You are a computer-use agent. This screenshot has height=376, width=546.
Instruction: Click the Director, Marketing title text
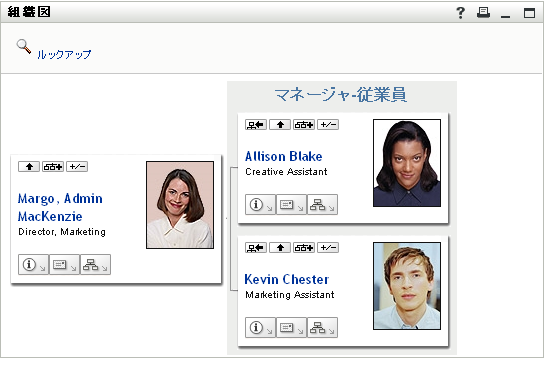click(x=62, y=232)
